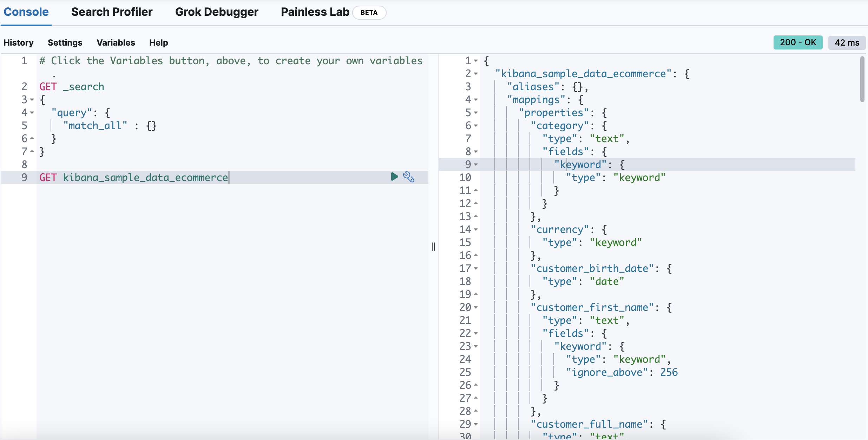Click the "date" type value in the output
Viewport: 868px width, 440px height.
[607, 281]
